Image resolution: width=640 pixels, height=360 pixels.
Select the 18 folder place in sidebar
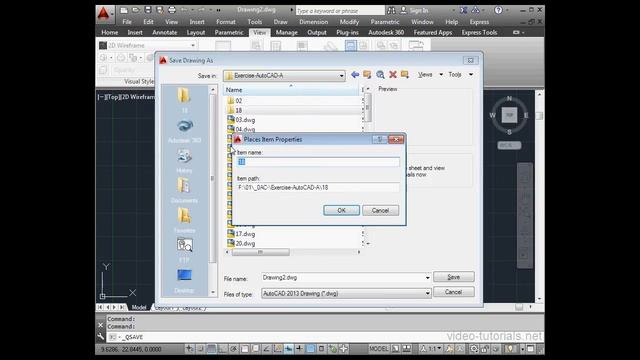click(184, 100)
